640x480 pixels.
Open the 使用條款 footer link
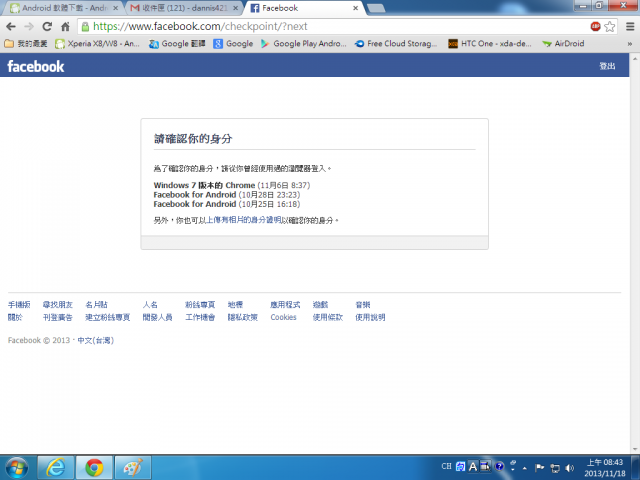click(328, 317)
